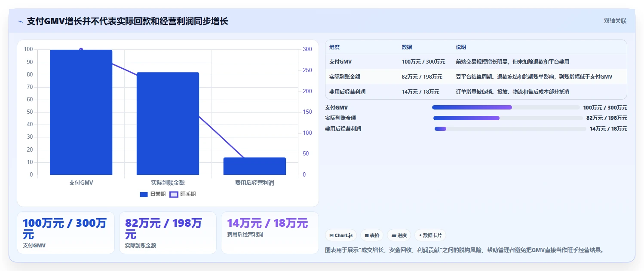Click the 82万元 / 198万元 data card
644x271 pixels.
point(168,233)
